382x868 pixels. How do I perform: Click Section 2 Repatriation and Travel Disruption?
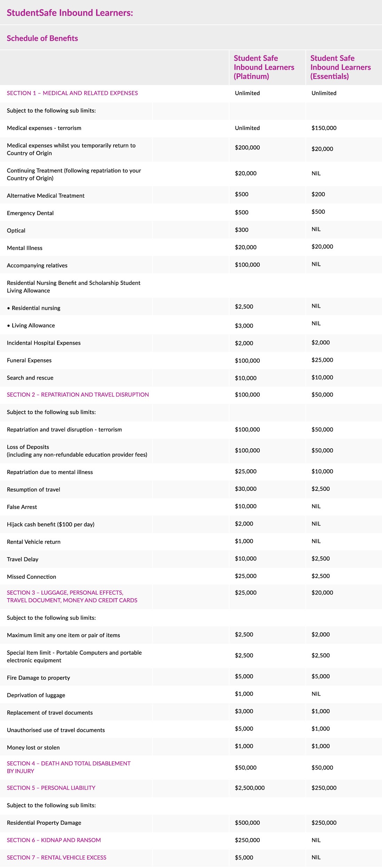(78, 395)
